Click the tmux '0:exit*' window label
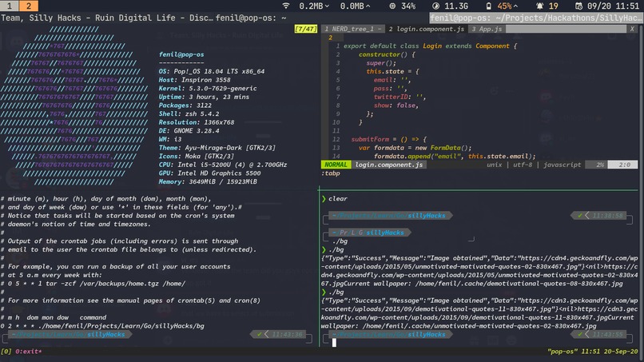The width and height of the screenshot is (644, 362). [x=29, y=352]
